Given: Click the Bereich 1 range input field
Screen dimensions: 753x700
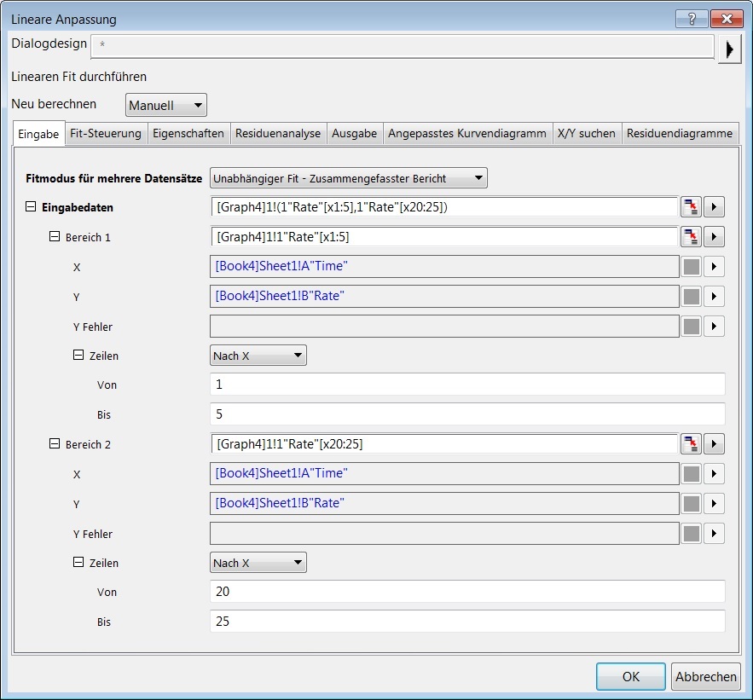Looking at the screenshot, I should click(x=444, y=237).
